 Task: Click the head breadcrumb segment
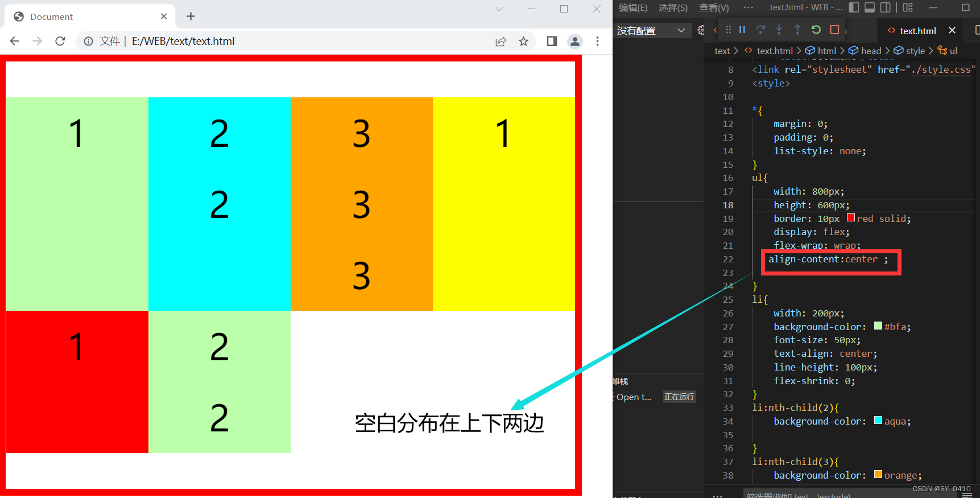coord(871,51)
